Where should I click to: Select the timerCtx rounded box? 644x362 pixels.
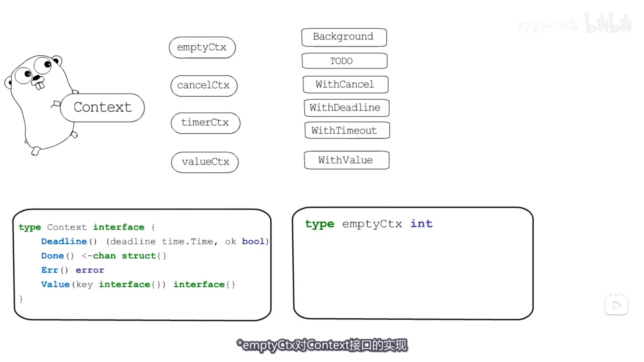click(205, 123)
